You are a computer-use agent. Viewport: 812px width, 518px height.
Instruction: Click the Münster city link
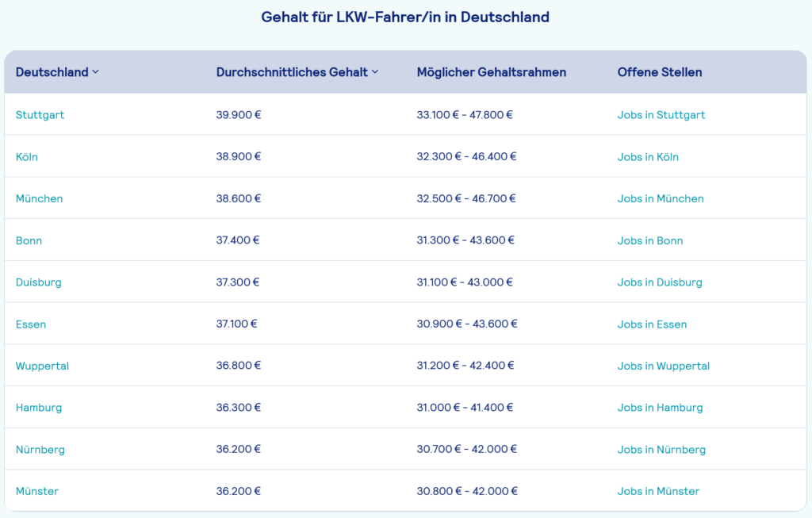tap(37, 491)
